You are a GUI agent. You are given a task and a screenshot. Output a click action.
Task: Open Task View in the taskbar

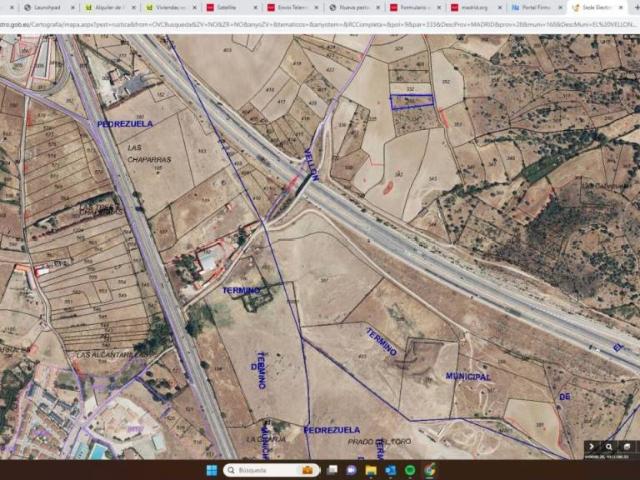click(x=333, y=470)
